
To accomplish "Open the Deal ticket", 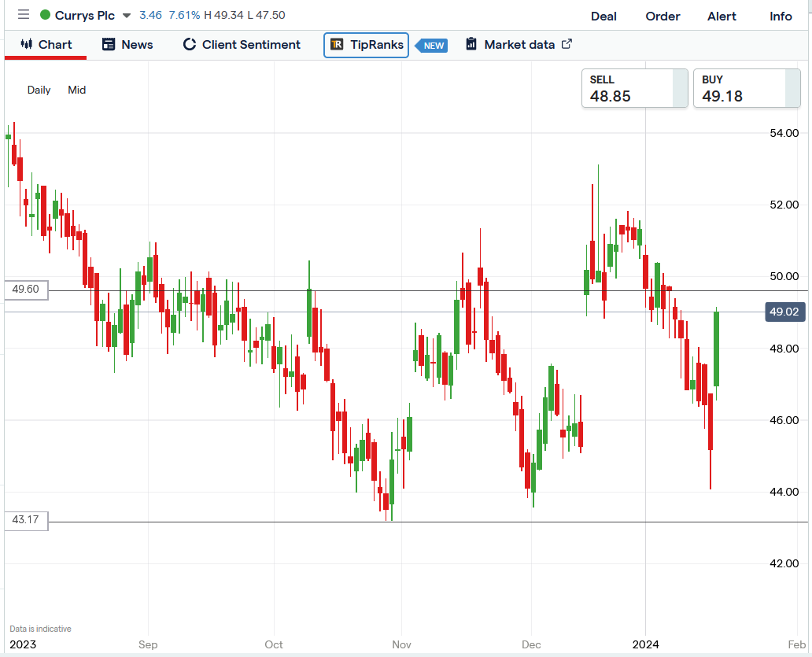I will click(603, 16).
